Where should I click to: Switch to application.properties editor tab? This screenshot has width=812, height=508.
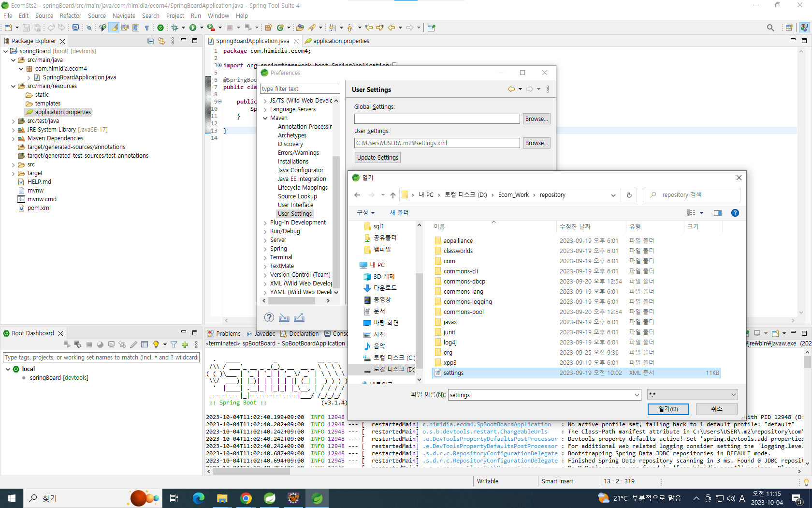pos(337,41)
